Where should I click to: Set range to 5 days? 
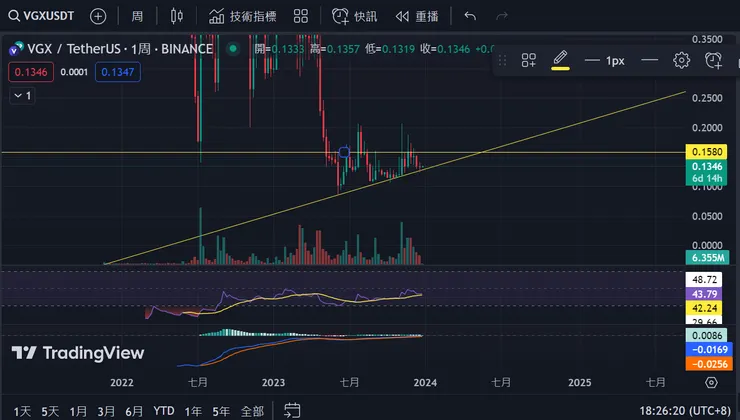pyautogui.click(x=50, y=411)
